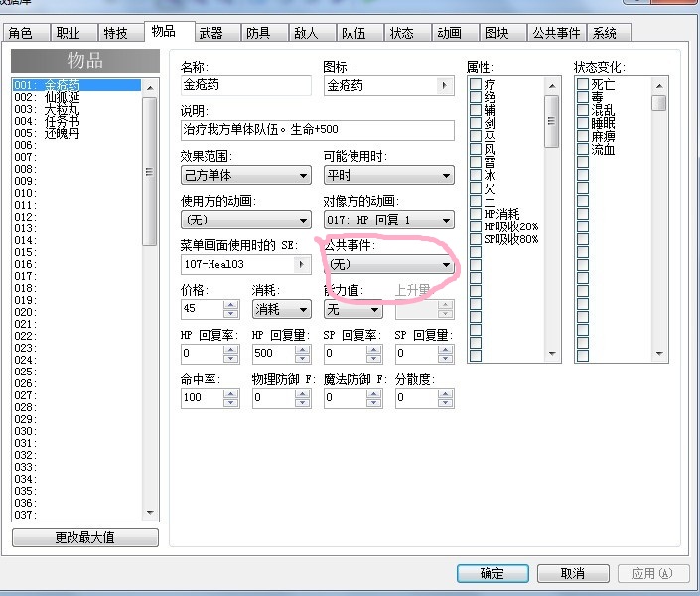Check the 毒 state change box
The image size is (700, 596).
(x=583, y=97)
